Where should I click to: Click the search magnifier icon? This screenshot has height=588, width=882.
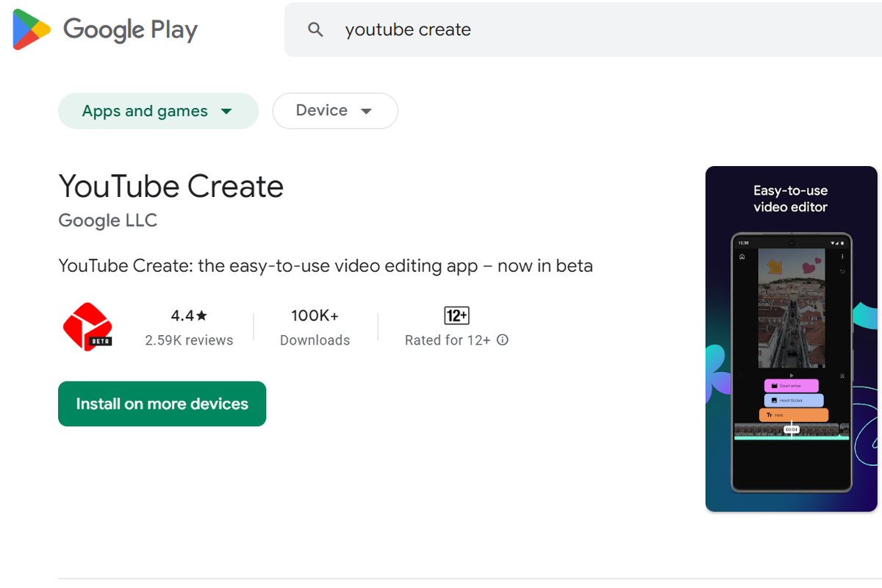[x=315, y=30]
